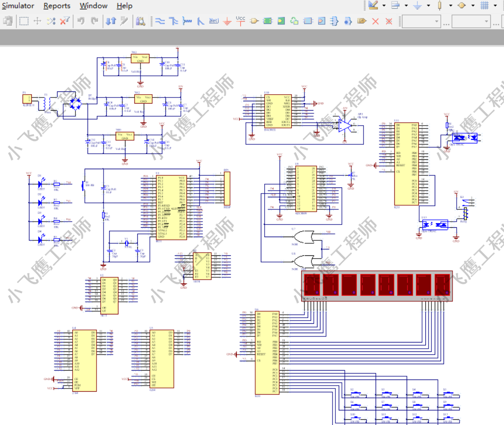Image resolution: width=504 pixels, height=425 pixels.
Task: Open the Browse Component Libraries icon
Action: pyautogui.click(x=140, y=21)
